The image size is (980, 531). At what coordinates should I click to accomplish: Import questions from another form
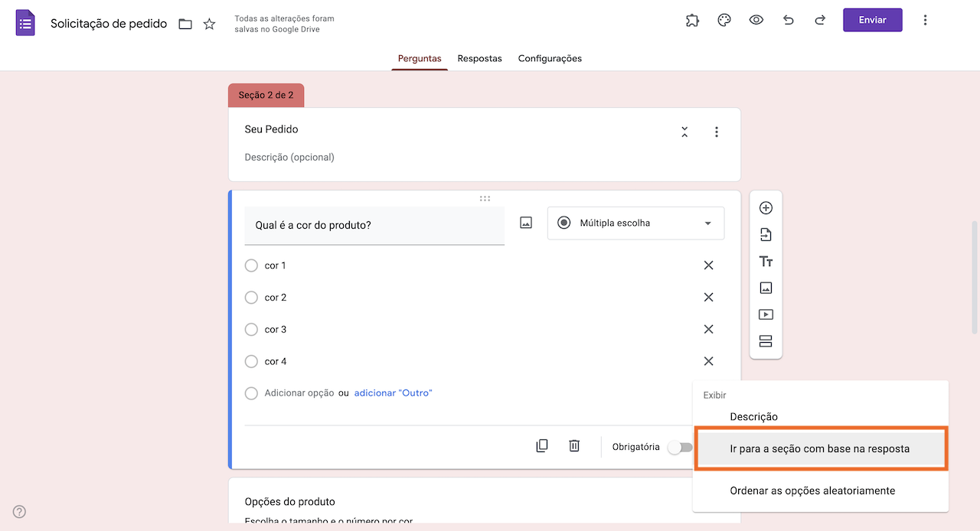pyautogui.click(x=766, y=235)
